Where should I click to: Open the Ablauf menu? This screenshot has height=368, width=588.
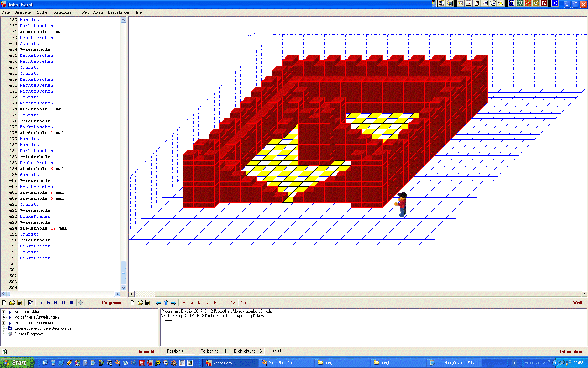click(x=98, y=12)
